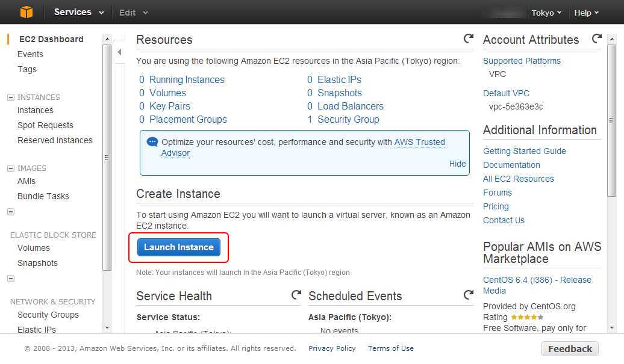Open Security Groups in the sidebar
Screen dimensions: 624x364
[x=48, y=315]
